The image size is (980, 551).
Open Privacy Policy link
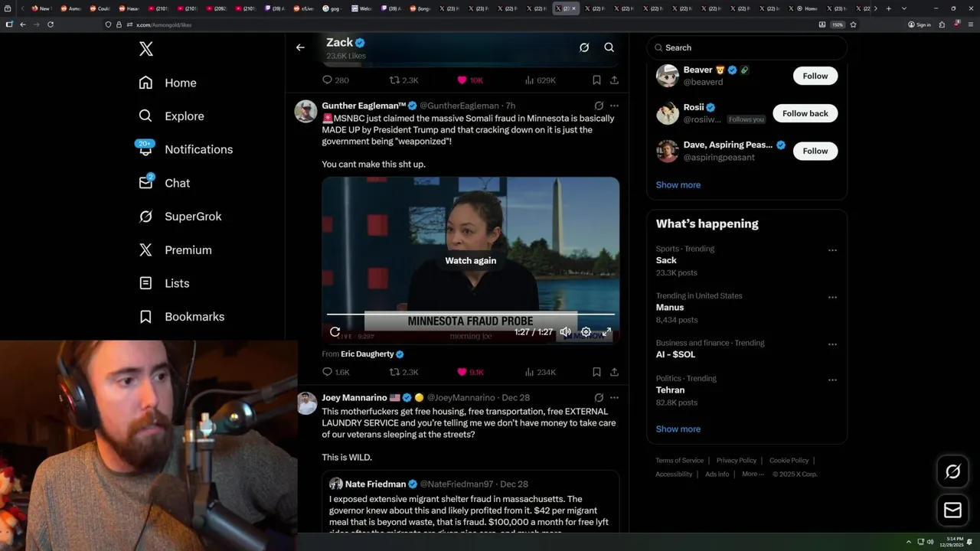coord(737,461)
